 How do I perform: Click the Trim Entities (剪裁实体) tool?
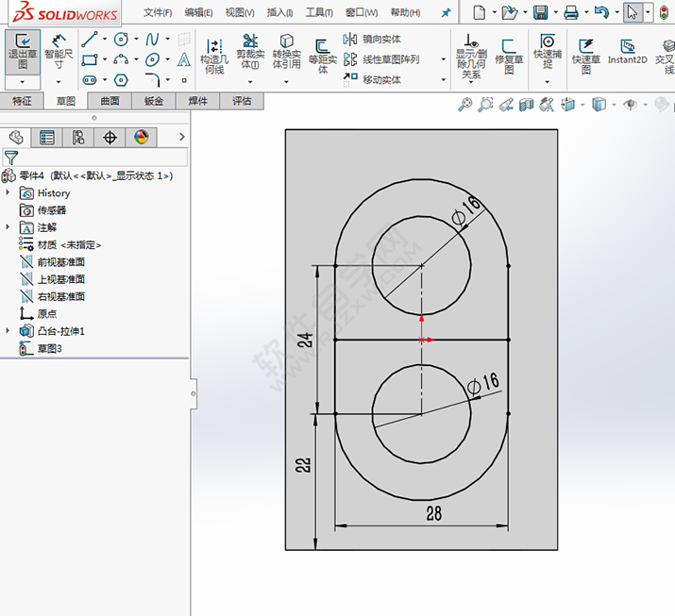pos(250,51)
